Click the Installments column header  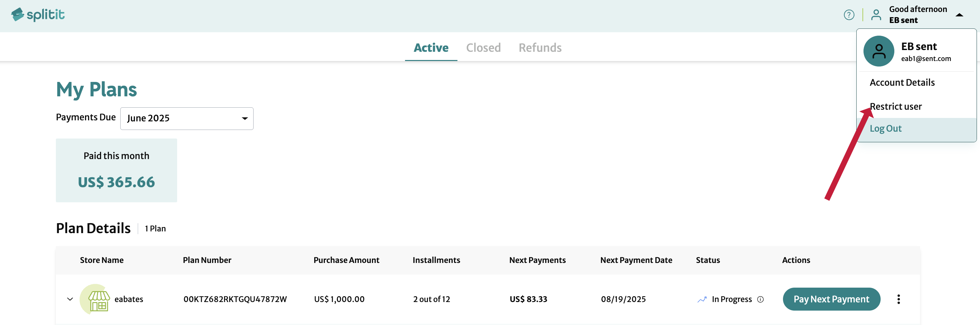click(436, 260)
